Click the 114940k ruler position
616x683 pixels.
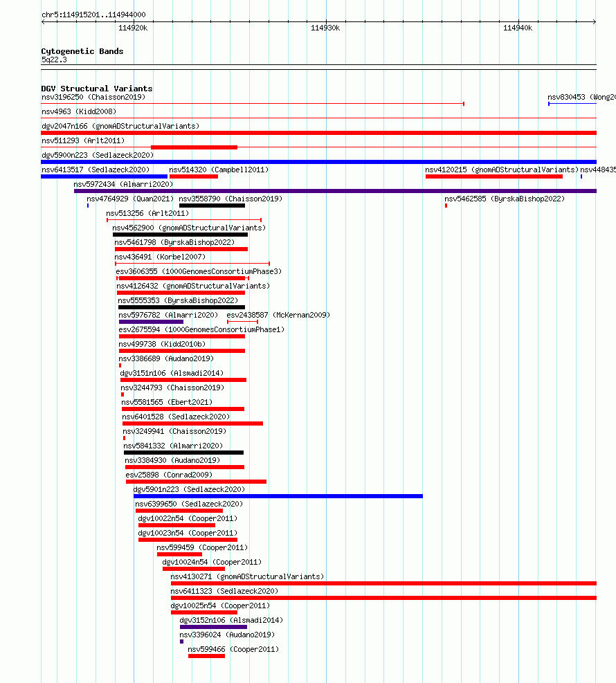click(x=518, y=28)
